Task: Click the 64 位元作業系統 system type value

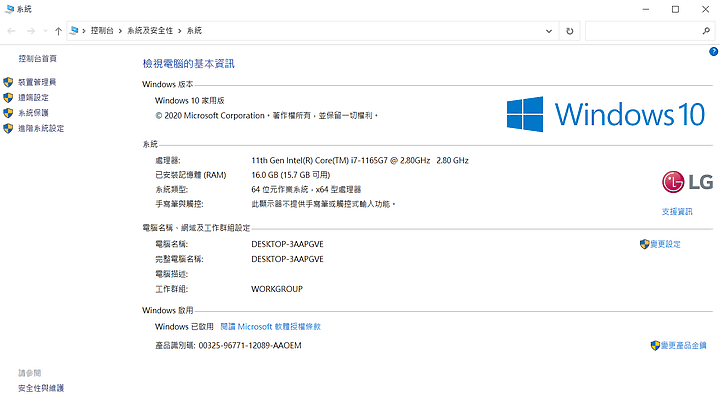Action: click(306, 189)
